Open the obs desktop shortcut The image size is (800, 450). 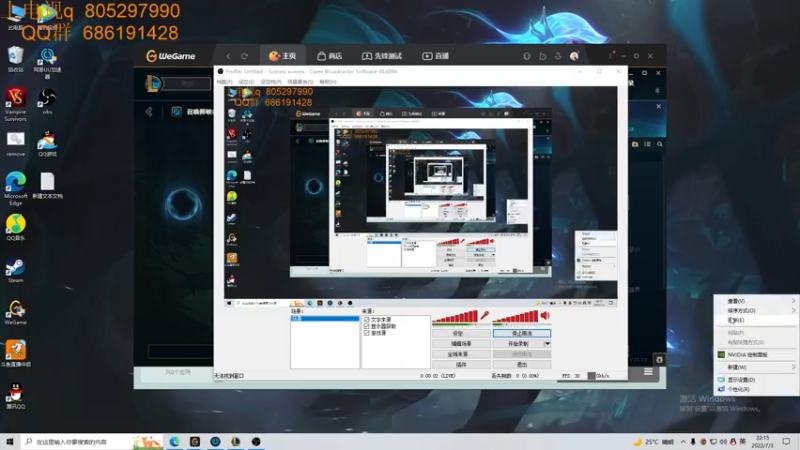point(47,101)
